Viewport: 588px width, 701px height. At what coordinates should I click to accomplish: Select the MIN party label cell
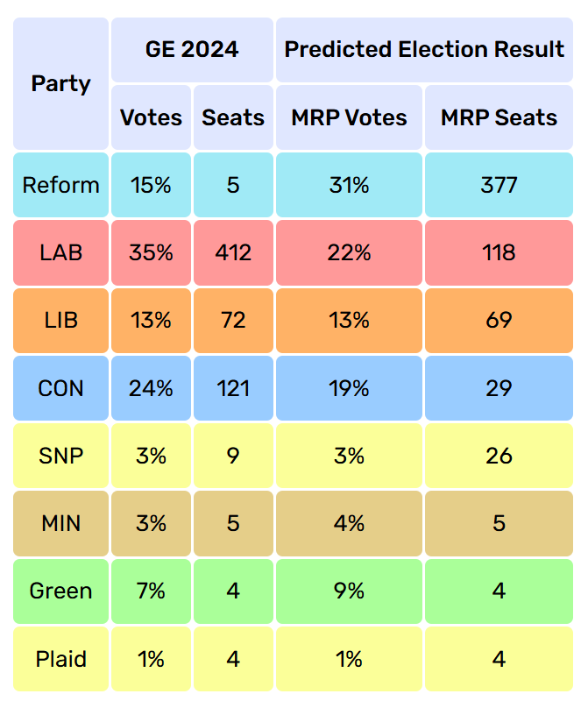pos(61,523)
